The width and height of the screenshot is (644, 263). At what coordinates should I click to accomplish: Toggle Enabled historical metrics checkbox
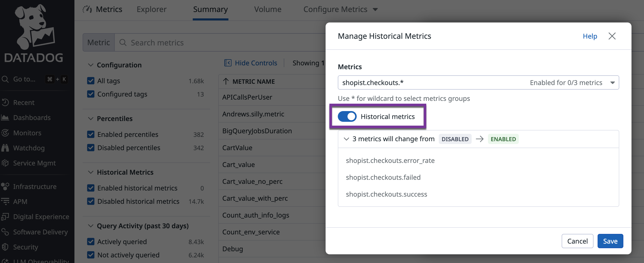tap(91, 188)
